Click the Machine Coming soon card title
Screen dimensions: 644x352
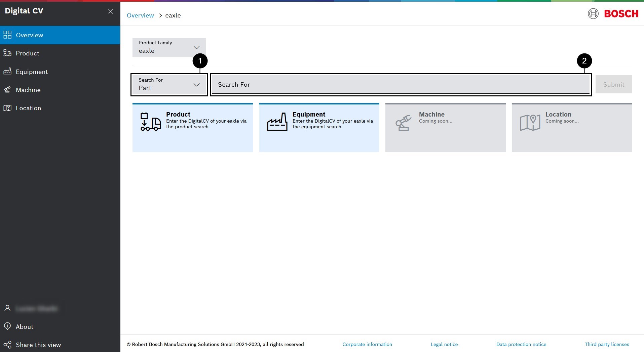coord(432,115)
